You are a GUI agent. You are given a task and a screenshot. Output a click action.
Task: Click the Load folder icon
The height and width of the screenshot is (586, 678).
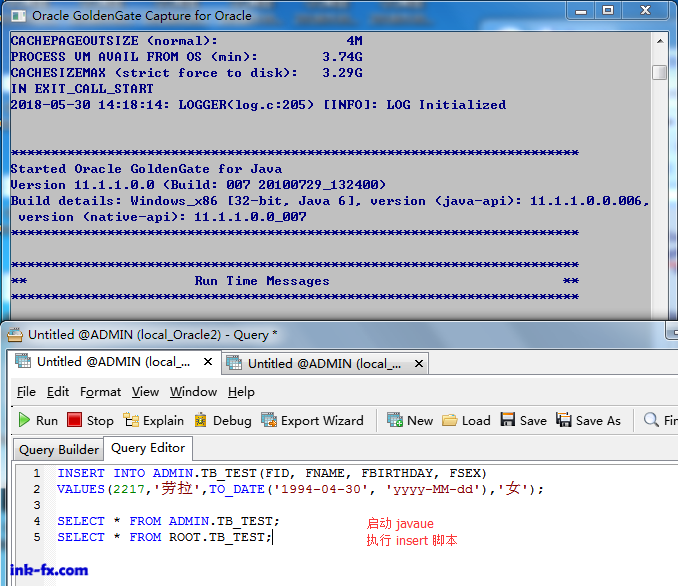tap(450, 420)
